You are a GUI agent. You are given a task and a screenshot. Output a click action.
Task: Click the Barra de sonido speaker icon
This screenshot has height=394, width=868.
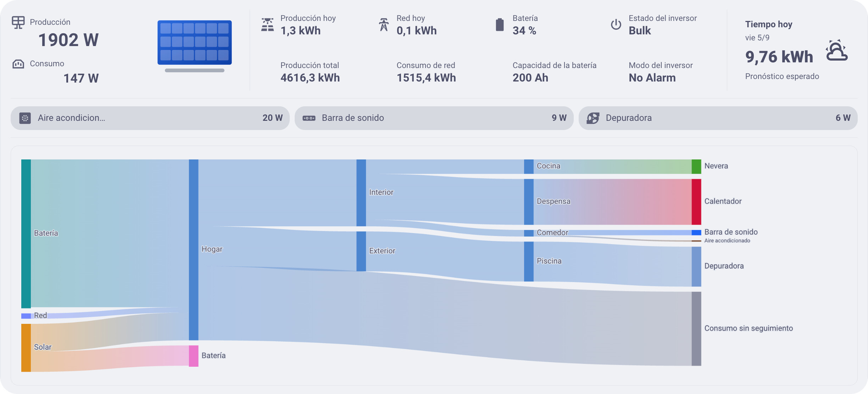tap(309, 118)
